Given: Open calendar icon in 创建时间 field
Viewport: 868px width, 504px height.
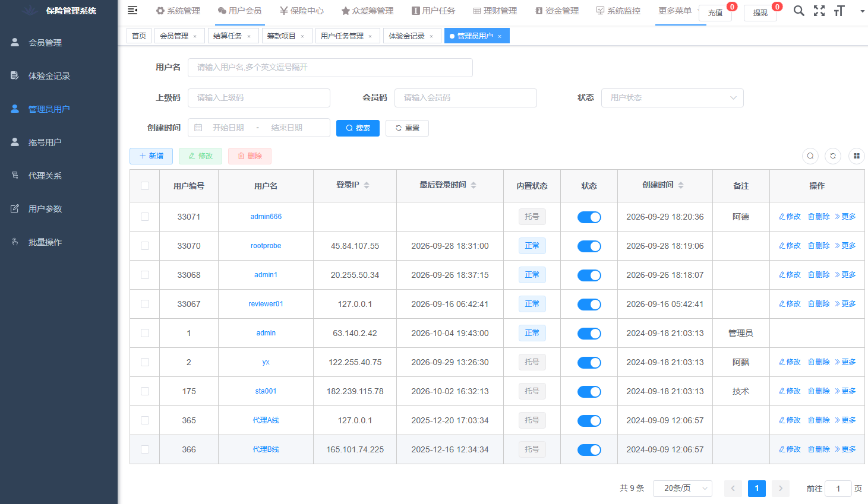Looking at the screenshot, I should (198, 128).
